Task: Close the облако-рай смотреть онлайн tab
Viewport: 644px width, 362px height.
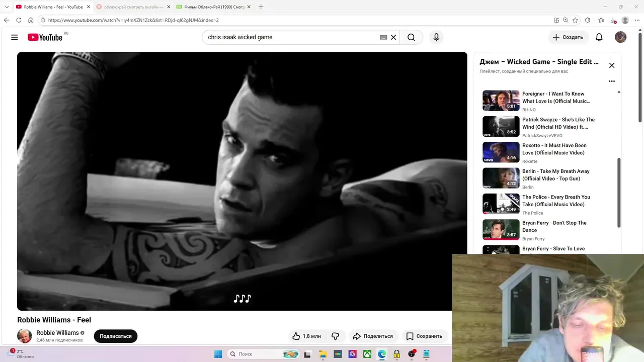Action: (169, 7)
